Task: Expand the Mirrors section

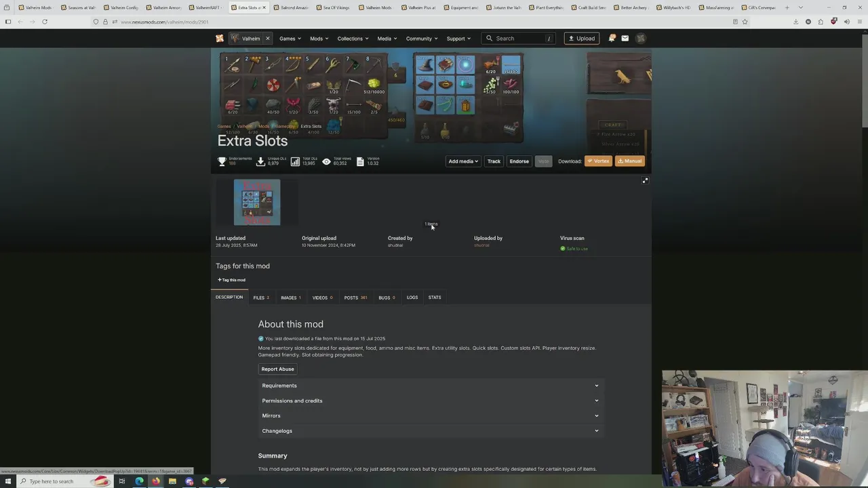Action: (x=431, y=415)
